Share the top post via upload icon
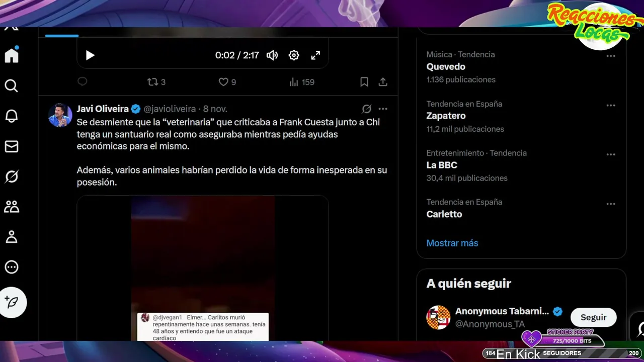The height and width of the screenshot is (362, 644). tap(383, 82)
